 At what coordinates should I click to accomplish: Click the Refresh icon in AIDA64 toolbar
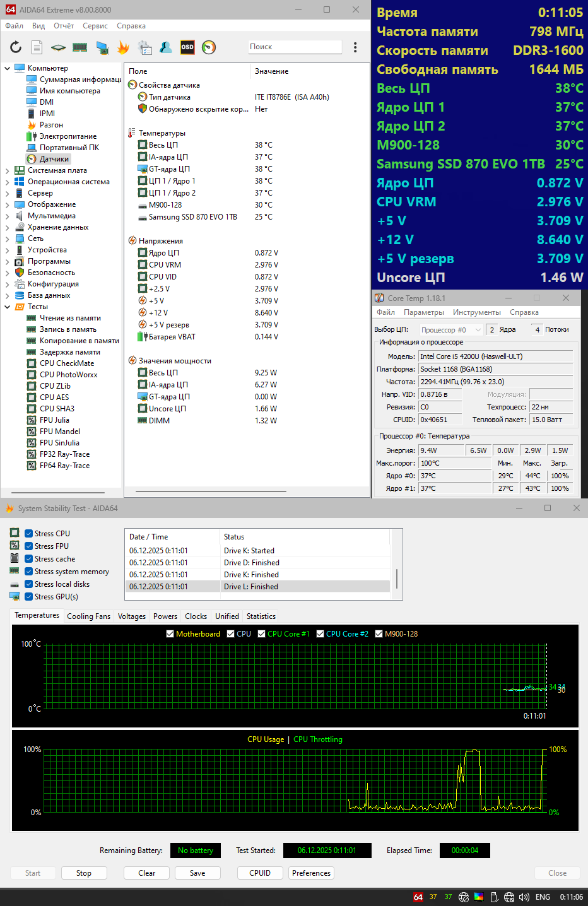point(16,47)
